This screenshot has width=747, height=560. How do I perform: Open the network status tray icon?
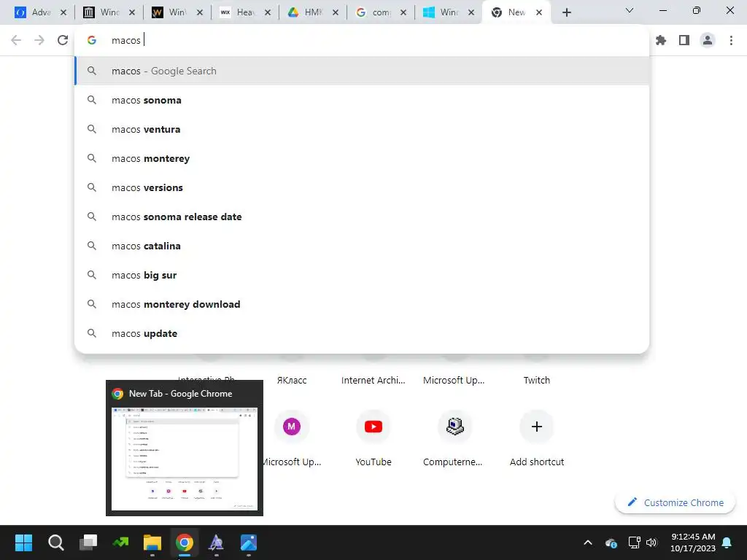pyautogui.click(x=634, y=542)
